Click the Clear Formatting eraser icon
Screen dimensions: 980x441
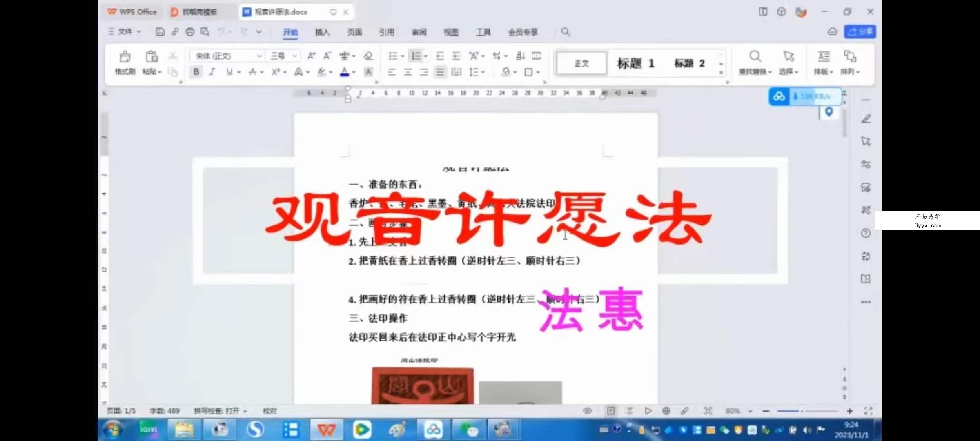click(x=368, y=56)
